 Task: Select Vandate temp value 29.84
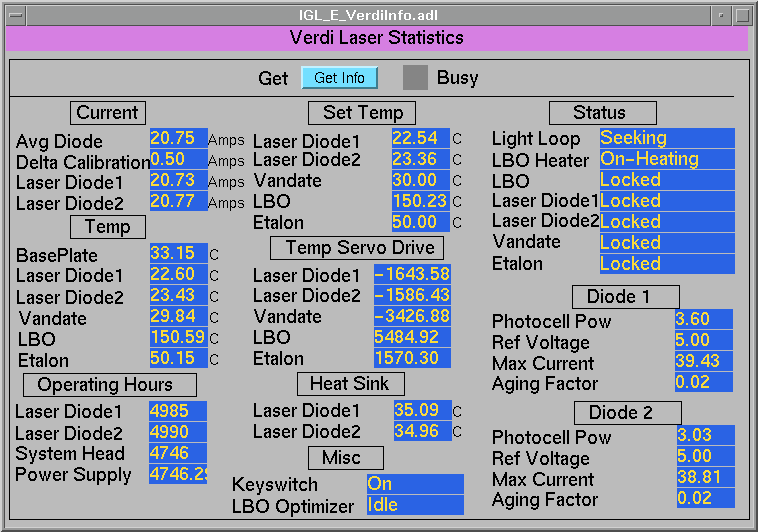pos(178,316)
